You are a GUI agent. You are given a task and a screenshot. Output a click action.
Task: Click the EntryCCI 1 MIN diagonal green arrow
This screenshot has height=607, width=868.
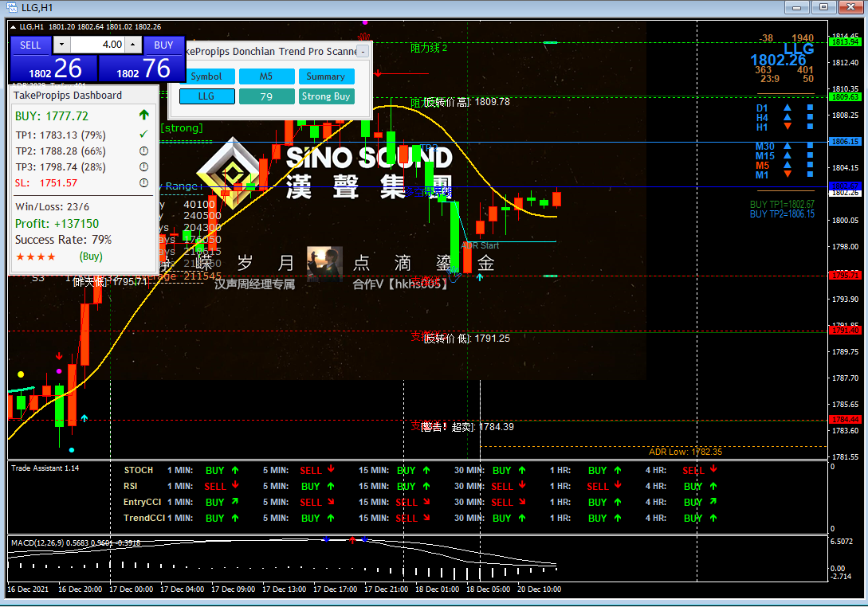(234, 501)
